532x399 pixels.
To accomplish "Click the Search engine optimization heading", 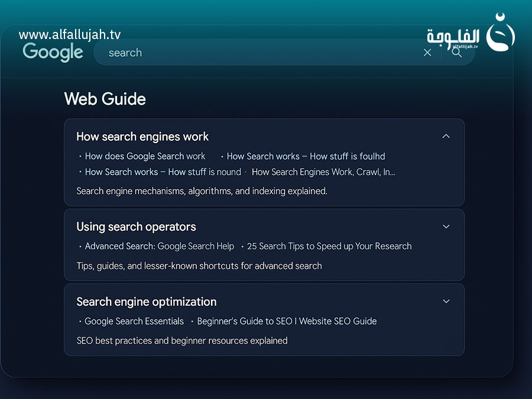I will pyautogui.click(x=146, y=301).
